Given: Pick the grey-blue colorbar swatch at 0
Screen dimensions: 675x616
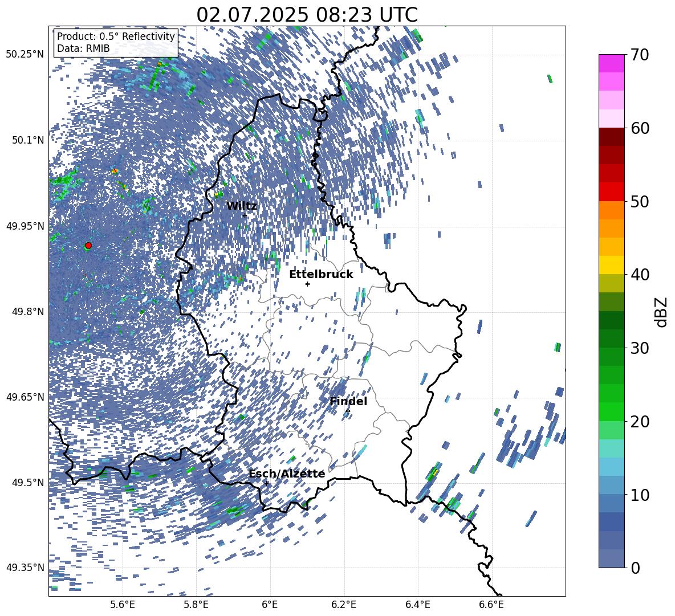Looking at the screenshot, I should click(611, 558).
